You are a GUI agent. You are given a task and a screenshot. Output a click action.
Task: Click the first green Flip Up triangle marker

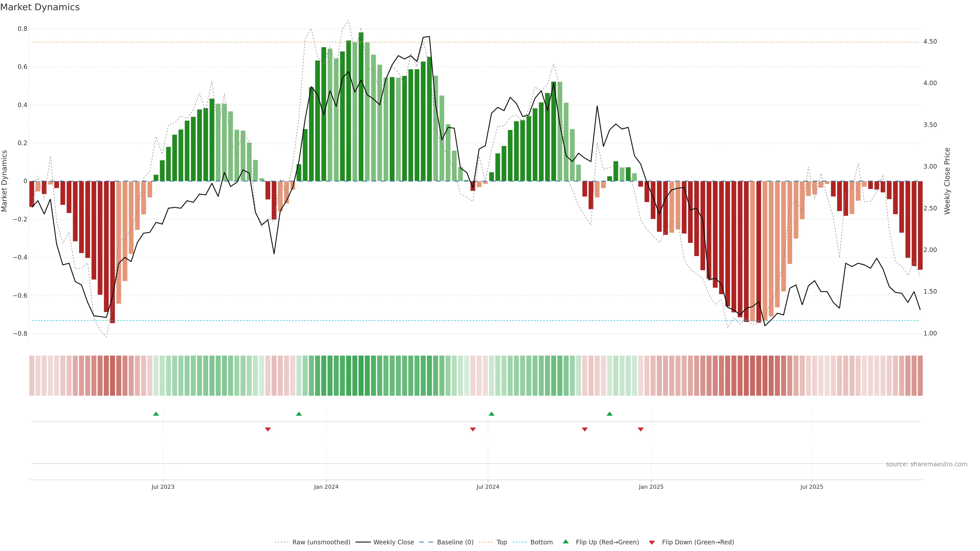[156, 414]
